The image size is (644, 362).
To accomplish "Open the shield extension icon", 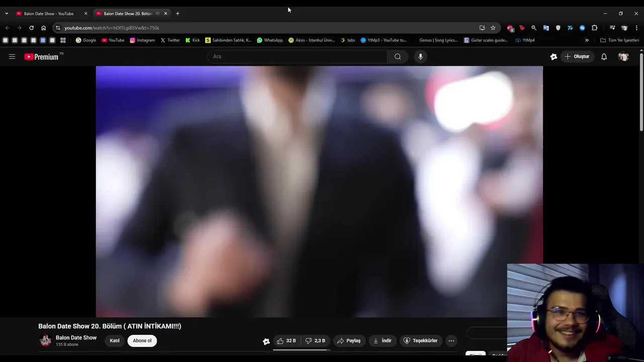I will coord(558,28).
